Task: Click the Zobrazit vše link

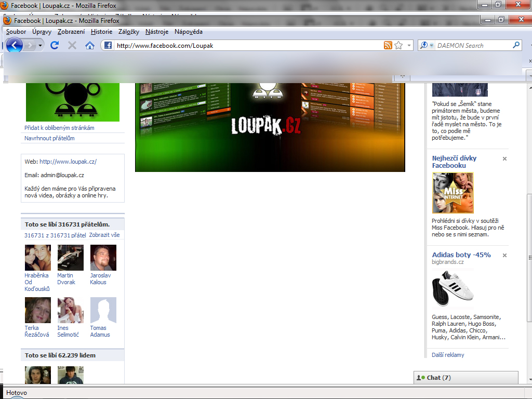Action: [104, 235]
